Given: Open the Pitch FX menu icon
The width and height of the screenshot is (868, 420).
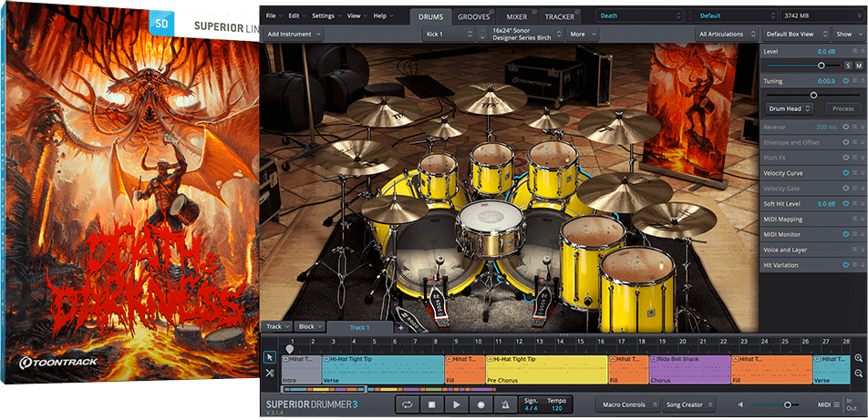Looking at the screenshot, I should coord(854,158).
